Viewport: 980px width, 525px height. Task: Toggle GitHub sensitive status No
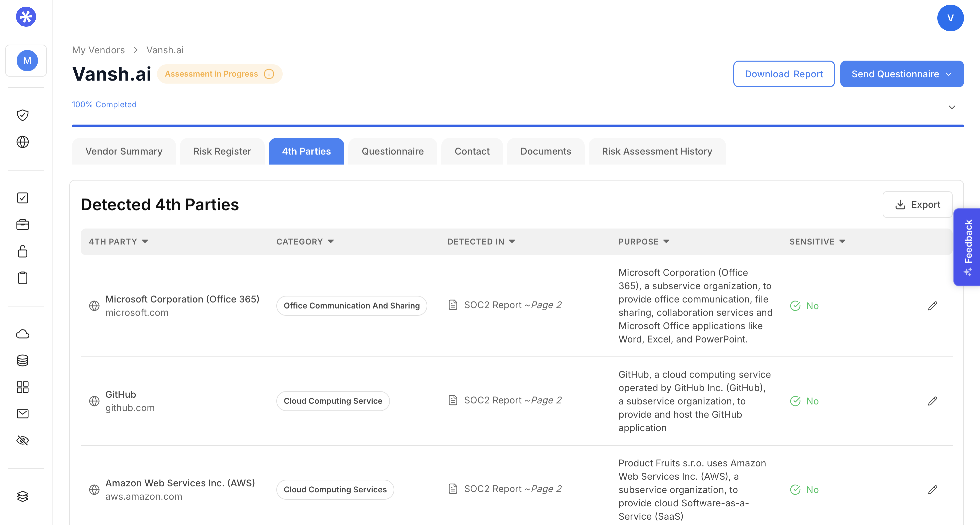tap(804, 401)
